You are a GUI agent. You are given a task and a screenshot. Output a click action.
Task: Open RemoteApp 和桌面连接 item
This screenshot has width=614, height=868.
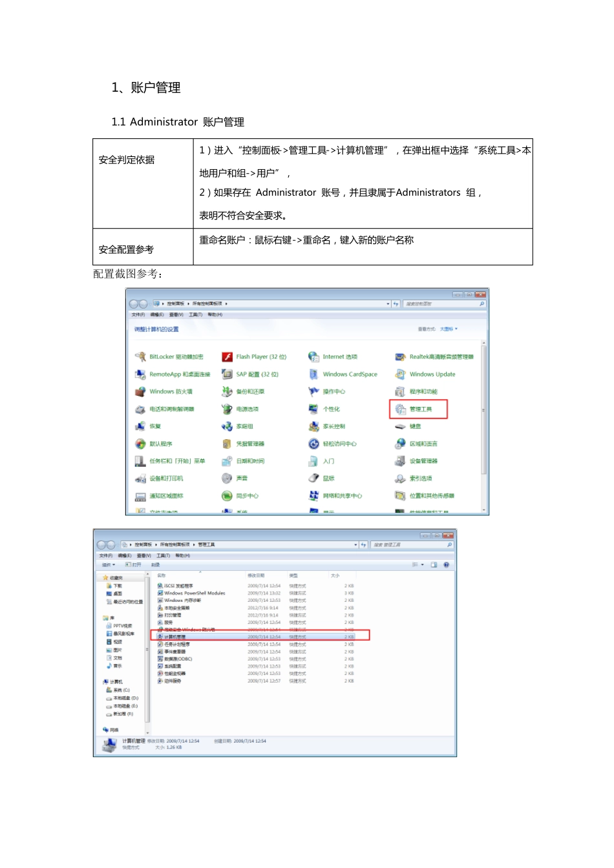(x=173, y=374)
